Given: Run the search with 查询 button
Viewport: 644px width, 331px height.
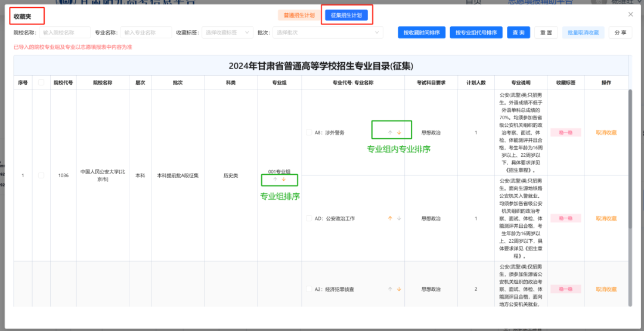Looking at the screenshot, I should 518,33.
